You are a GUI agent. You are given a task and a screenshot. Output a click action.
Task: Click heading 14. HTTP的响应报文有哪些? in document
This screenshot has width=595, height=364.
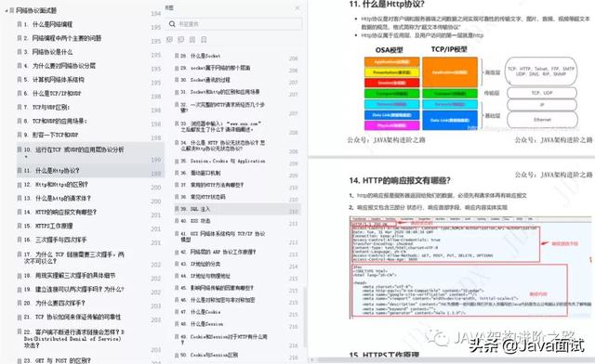(x=400, y=180)
